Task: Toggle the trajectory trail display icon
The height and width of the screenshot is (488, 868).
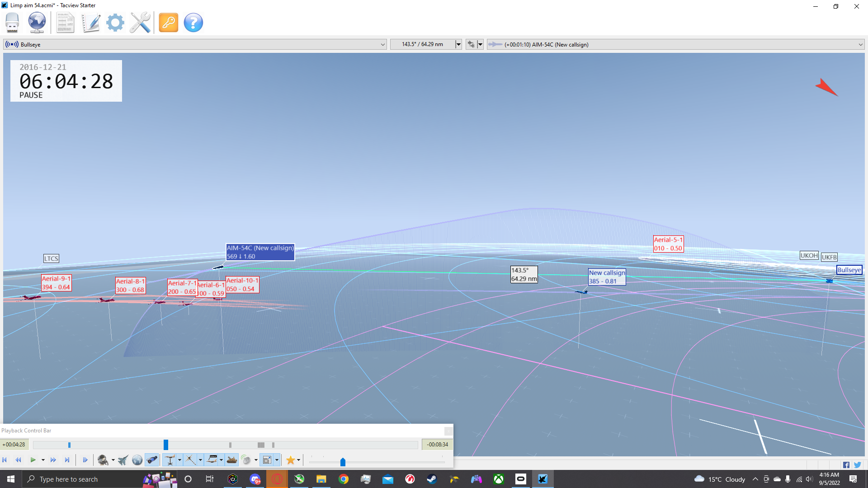Action: [190, 460]
